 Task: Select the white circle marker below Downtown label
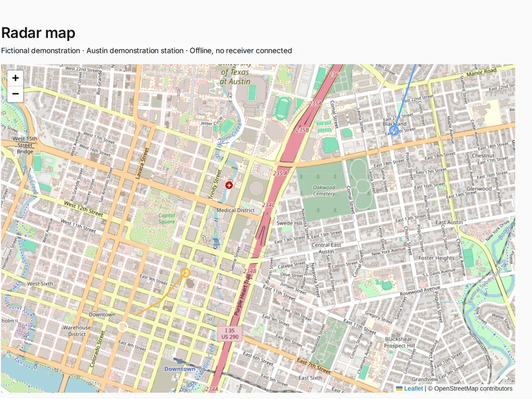click(123, 327)
